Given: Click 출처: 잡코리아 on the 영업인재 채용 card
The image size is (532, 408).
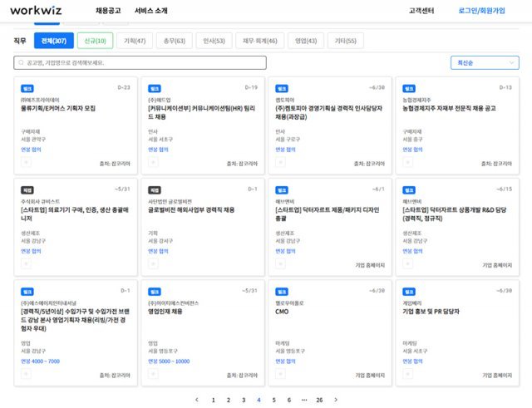Looking at the screenshot, I should pyautogui.click(x=242, y=375).
